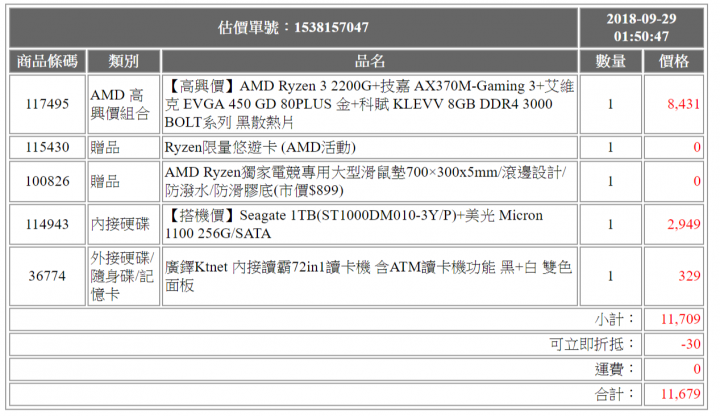
Task: Select the price 2,949
Action: (x=683, y=225)
